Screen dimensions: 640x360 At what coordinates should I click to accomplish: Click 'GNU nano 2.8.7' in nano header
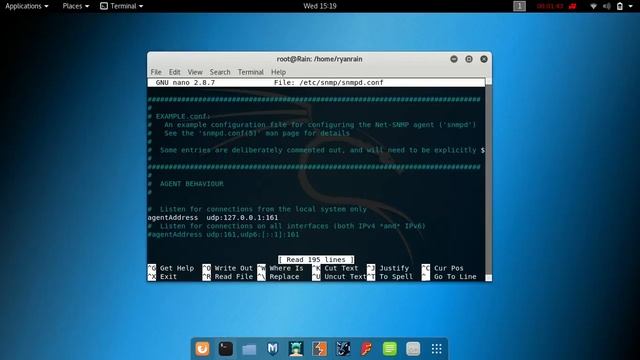[x=185, y=82]
